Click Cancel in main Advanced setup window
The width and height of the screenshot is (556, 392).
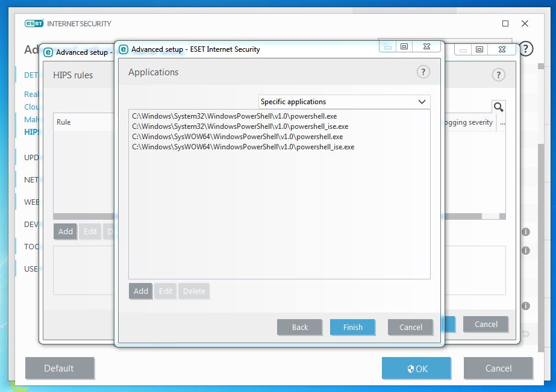[x=498, y=369]
